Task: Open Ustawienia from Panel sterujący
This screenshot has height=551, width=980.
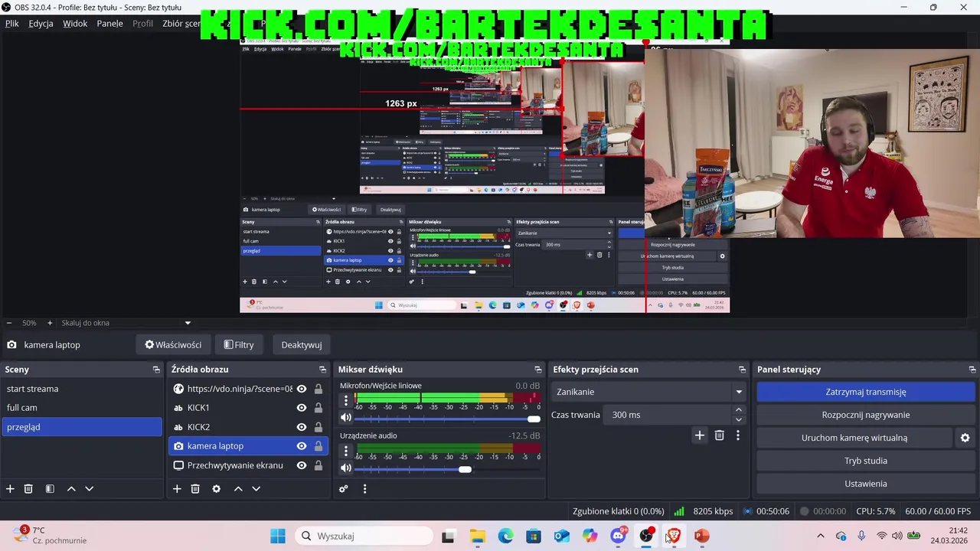Action: 866,484
